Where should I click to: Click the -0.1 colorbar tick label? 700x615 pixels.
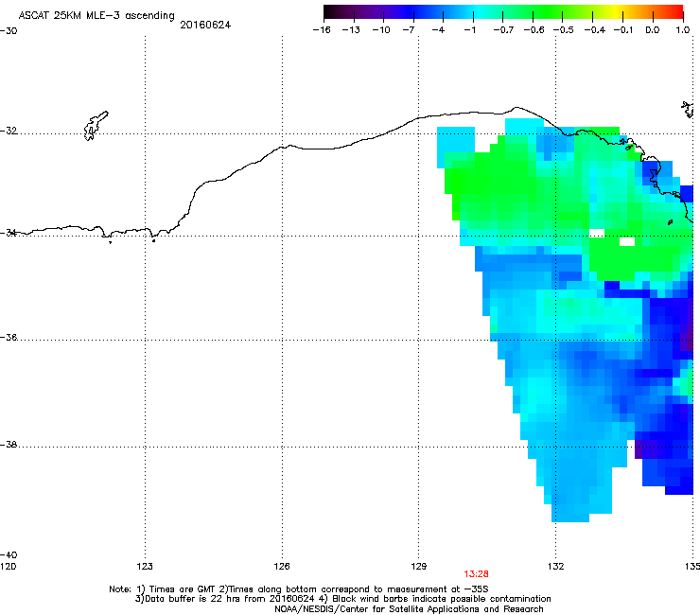(x=623, y=30)
